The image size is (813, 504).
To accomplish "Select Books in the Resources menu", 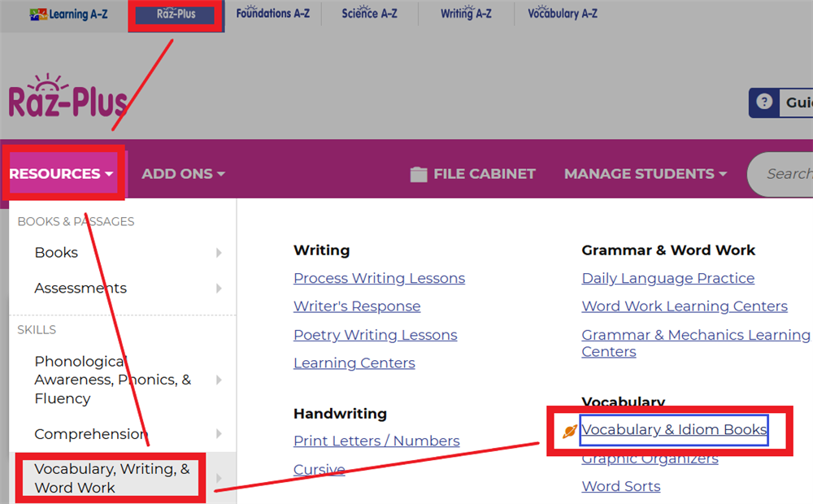I will pos(56,253).
